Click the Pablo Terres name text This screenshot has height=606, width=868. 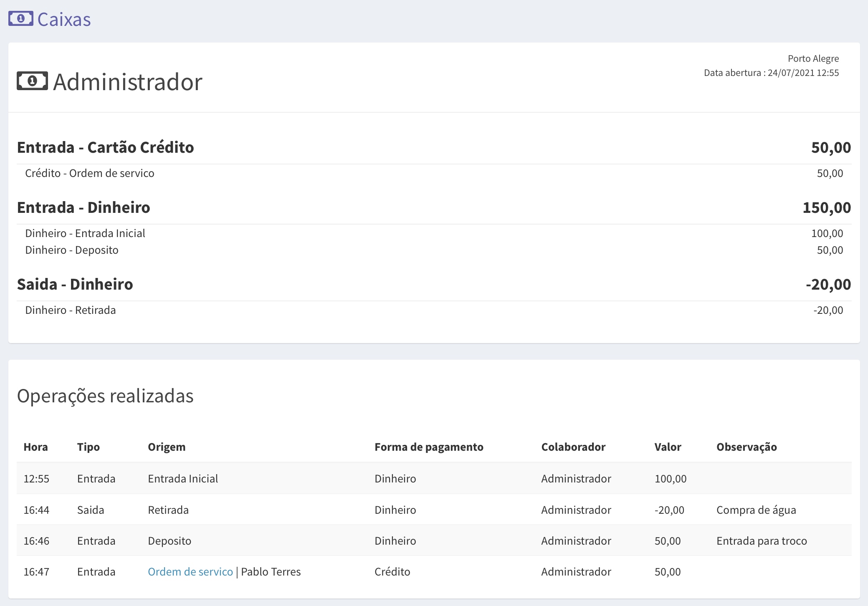pos(271,572)
